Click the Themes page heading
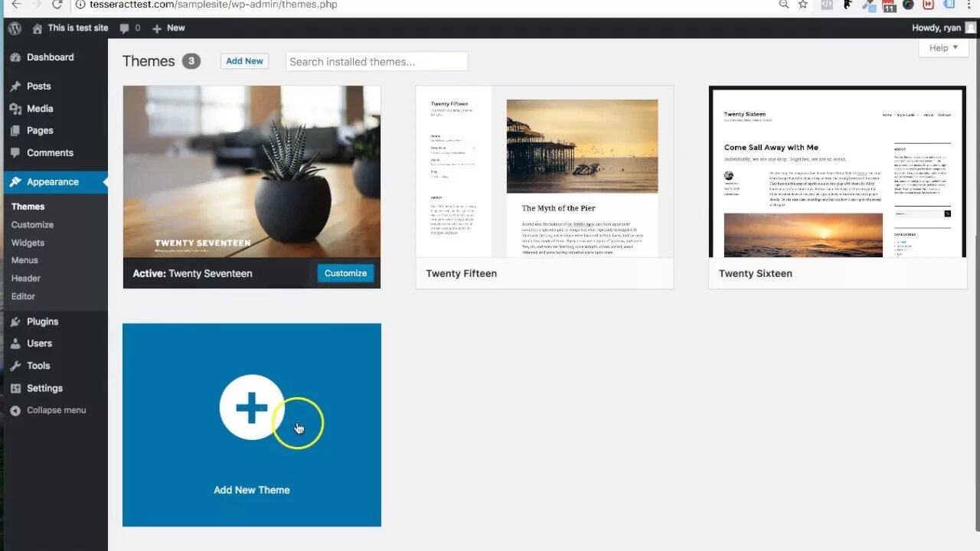The width and height of the screenshot is (980, 551). [x=149, y=61]
